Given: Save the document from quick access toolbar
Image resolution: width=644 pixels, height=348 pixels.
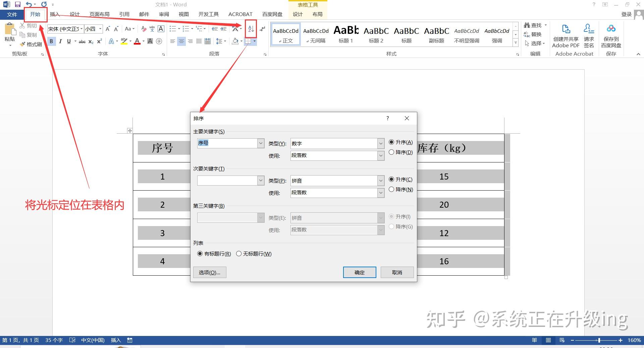Looking at the screenshot, I should tap(17, 4).
